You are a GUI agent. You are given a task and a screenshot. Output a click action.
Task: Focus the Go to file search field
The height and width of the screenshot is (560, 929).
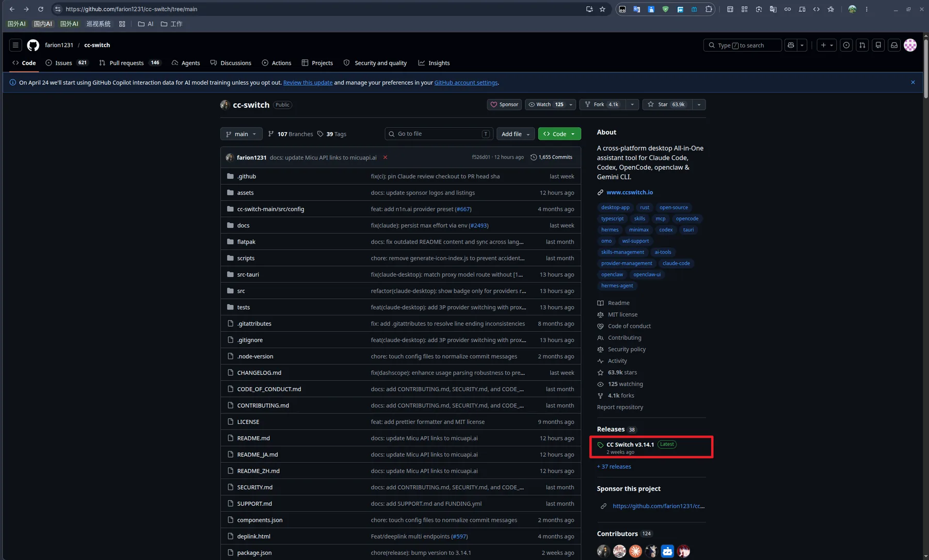[439, 134]
